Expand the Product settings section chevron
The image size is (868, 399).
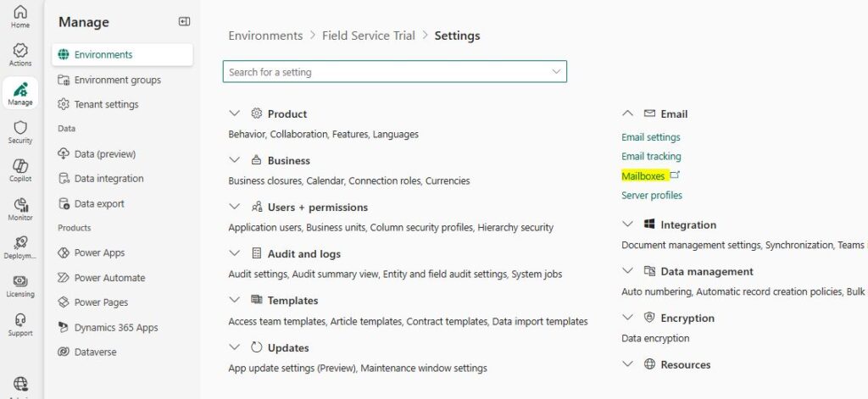point(235,114)
